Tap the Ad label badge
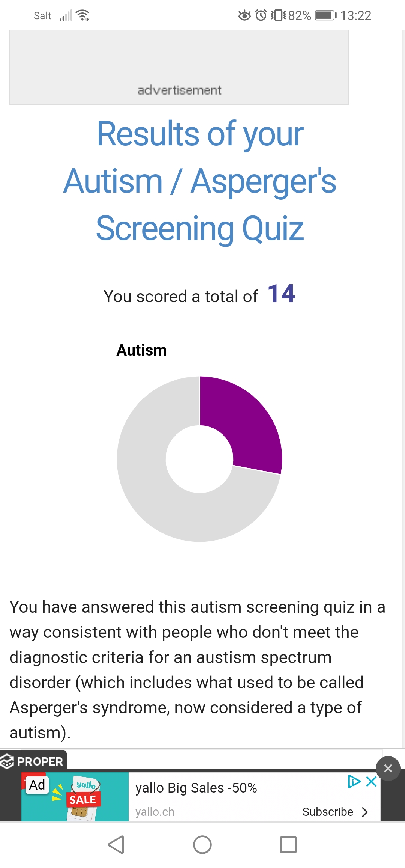405x868 pixels. (x=37, y=785)
